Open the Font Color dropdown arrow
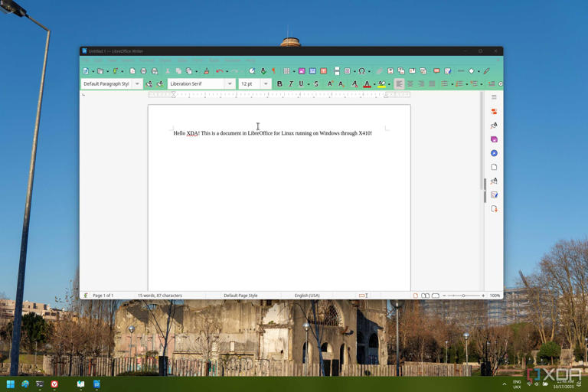 point(374,84)
